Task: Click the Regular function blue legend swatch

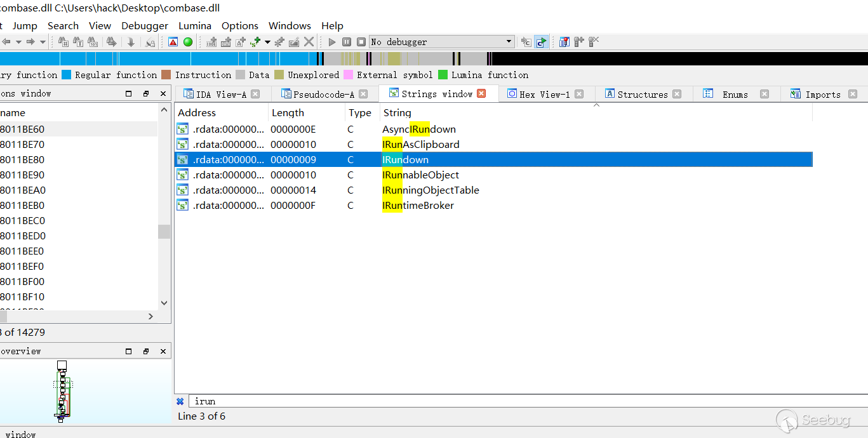Action: pyautogui.click(x=66, y=75)
